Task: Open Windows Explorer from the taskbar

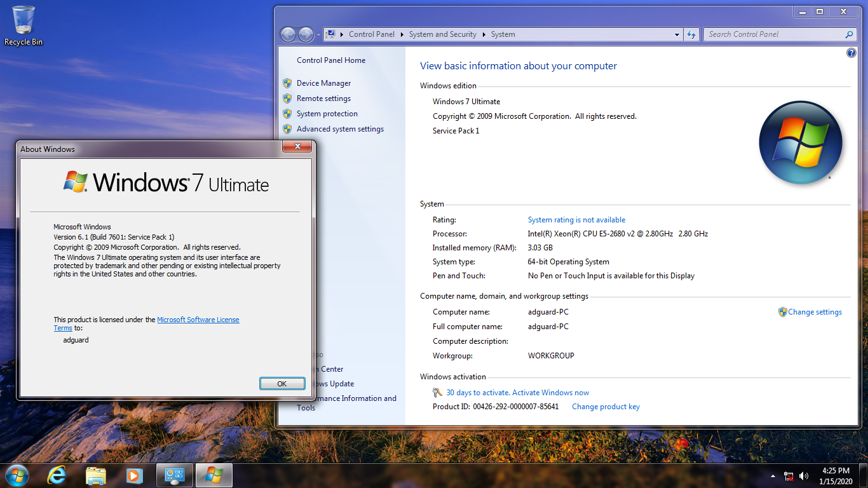Action: click(96, 475)
